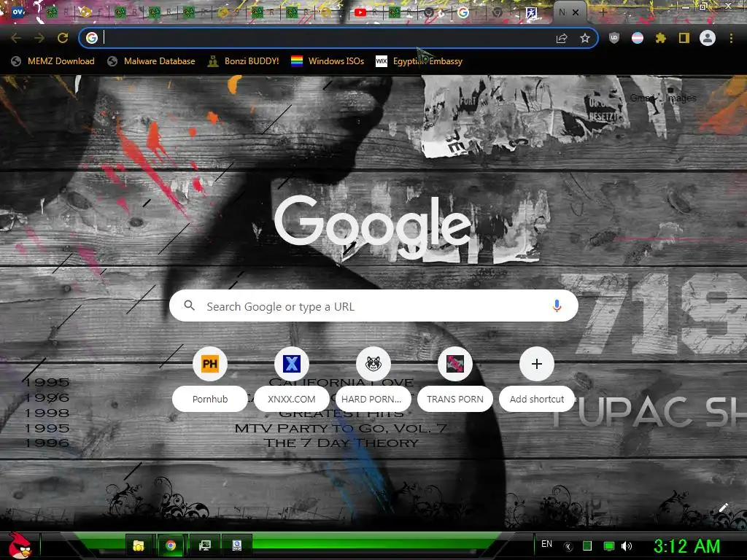Open the Bonzi BUDDY! bookmark
Screen dimensions: 747x560
[x=244, y=61]
